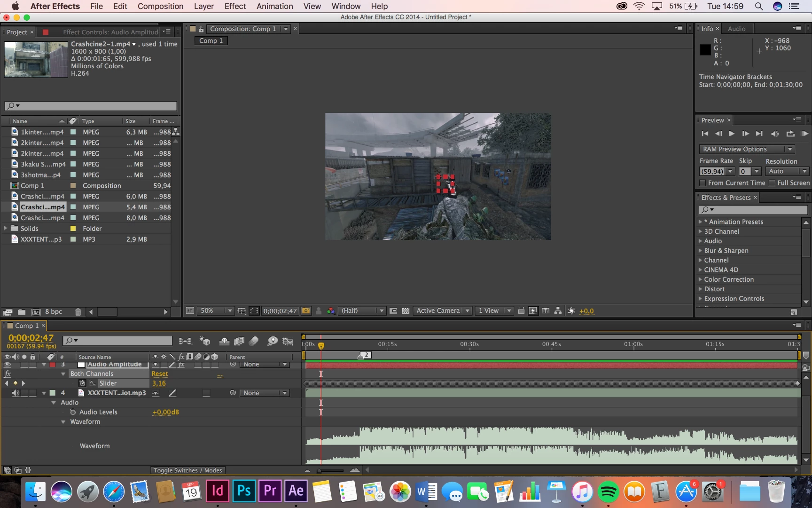
Task: Toggle composition viewer lock icon
Action: coord(201,29)
